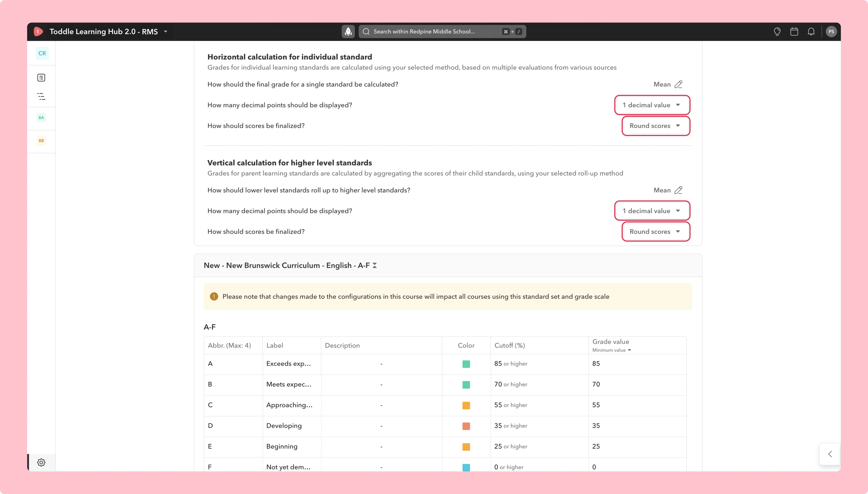Image resolution: width=868 pixels, height=494 pixels.
Task: Open the Minimum value grade value dropdown
Action: click(x=612, y=350)
